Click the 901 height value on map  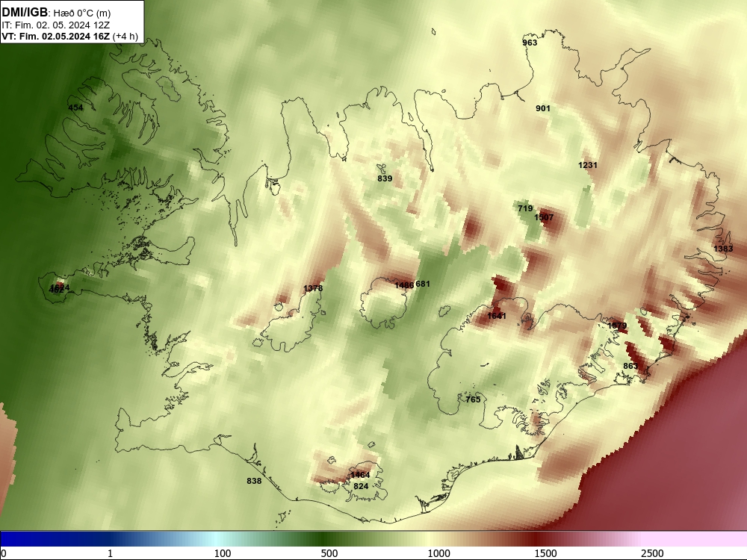click(543, 108)
